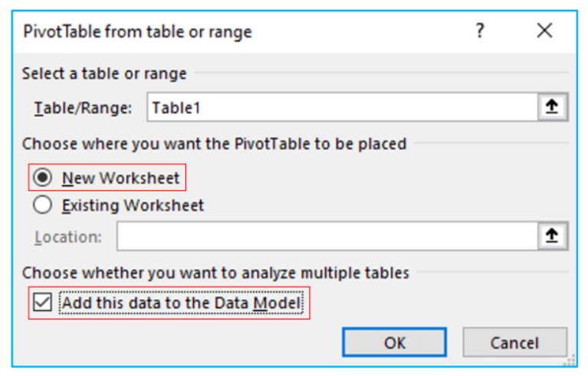Click the Select a table or range heading
588x376 pixels.
point(104,74)
